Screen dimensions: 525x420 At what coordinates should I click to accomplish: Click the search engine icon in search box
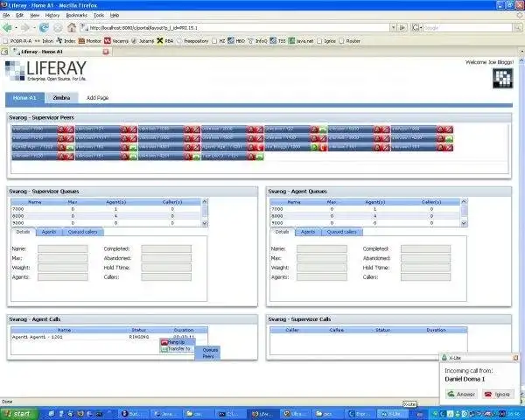click(415, 27)
